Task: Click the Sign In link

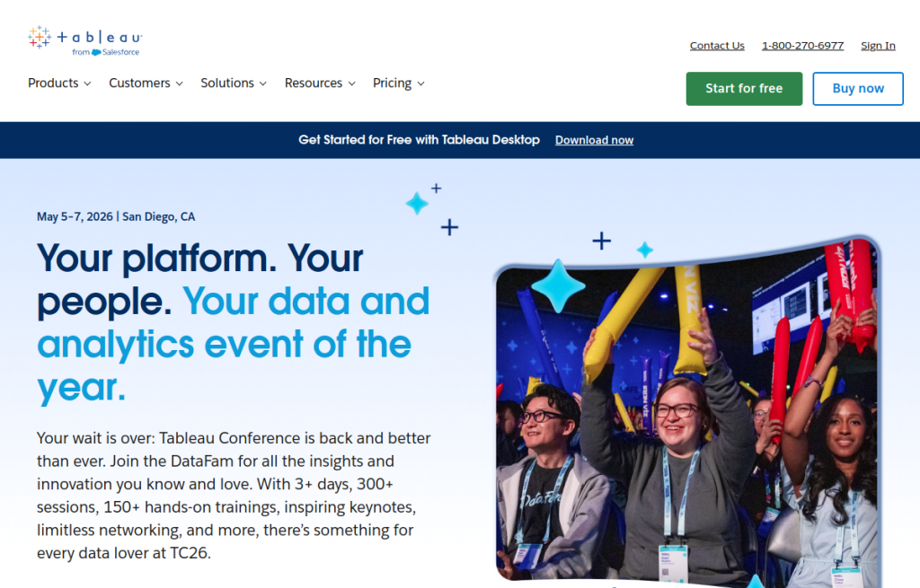Action: click(878, 46)
